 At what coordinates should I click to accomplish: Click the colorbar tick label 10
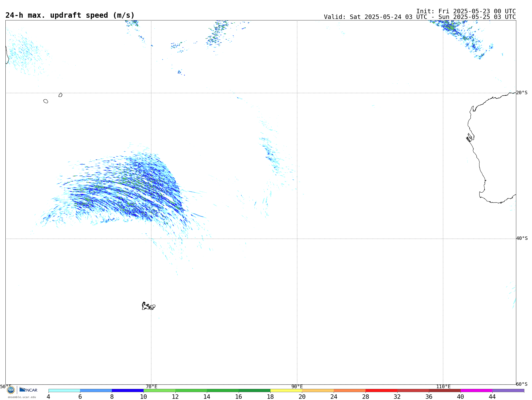[144, 397]
